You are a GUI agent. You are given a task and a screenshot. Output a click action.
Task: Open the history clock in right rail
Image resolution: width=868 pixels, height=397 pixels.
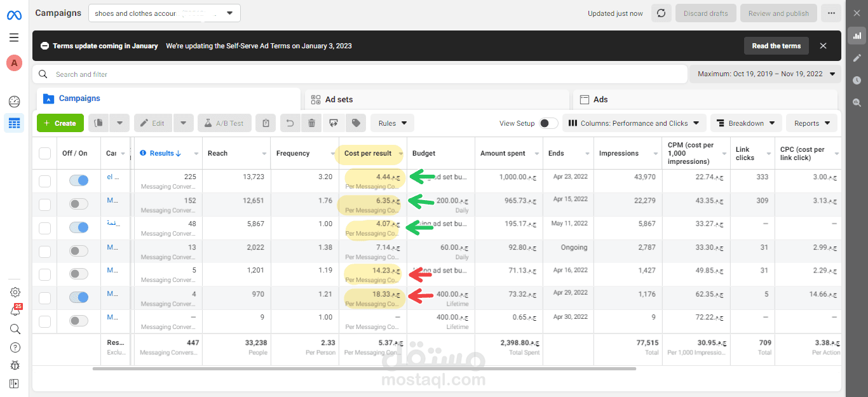click(x=857, y=80)
